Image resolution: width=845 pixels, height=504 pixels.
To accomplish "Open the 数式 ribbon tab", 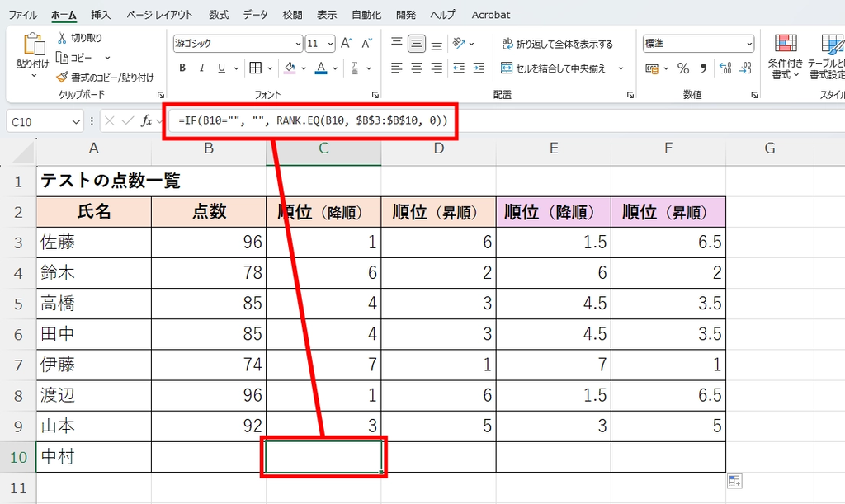I will [218, 14].
